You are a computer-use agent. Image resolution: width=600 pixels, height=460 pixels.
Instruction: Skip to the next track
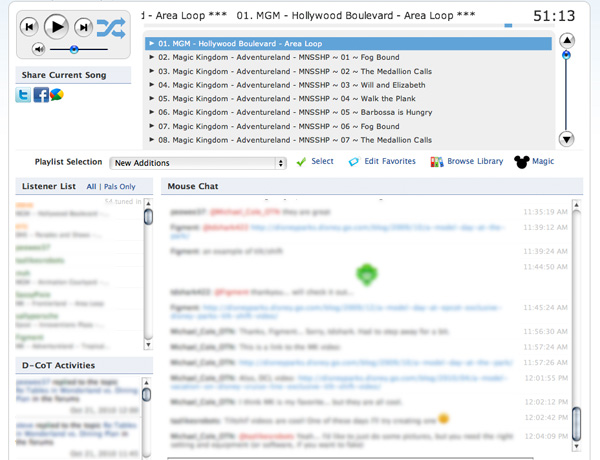coord(83,27)
